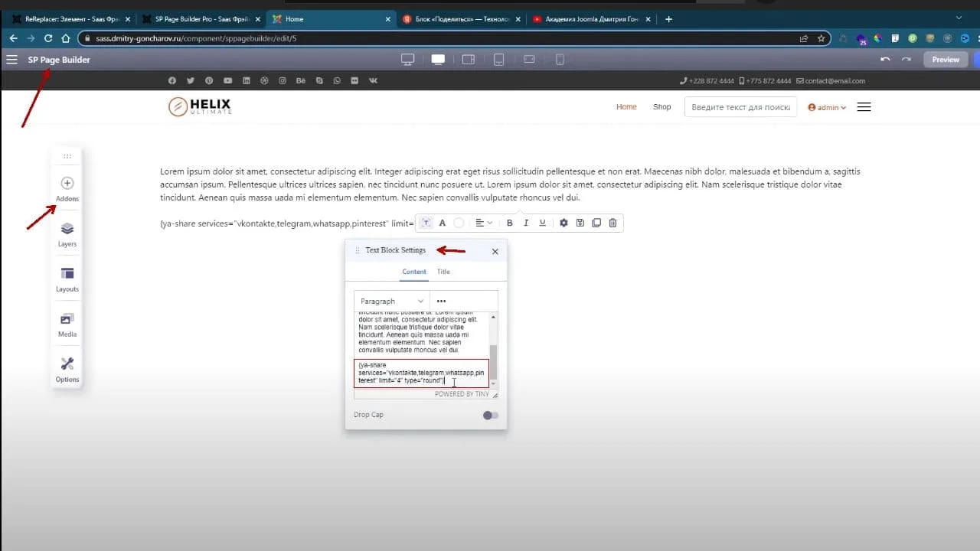Open the admin user dropdown
This screenshot has width=980, height=551.
pyautogui.click(x=827, y=107)
